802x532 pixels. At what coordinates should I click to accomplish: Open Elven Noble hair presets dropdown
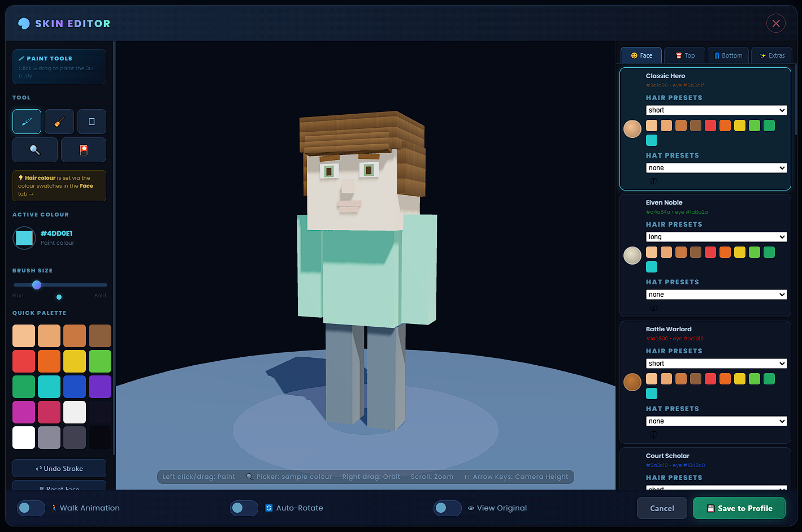pos(717,237)
